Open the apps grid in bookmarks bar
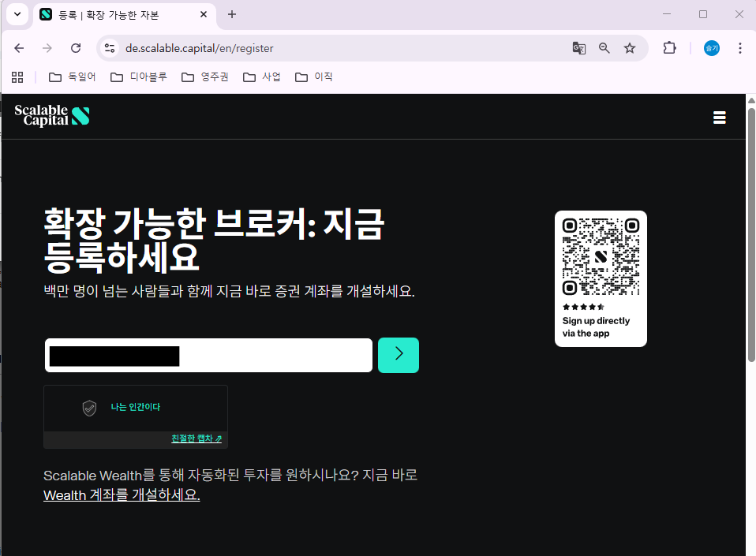Viewport: 756px width, 556px height. [17, 77]
